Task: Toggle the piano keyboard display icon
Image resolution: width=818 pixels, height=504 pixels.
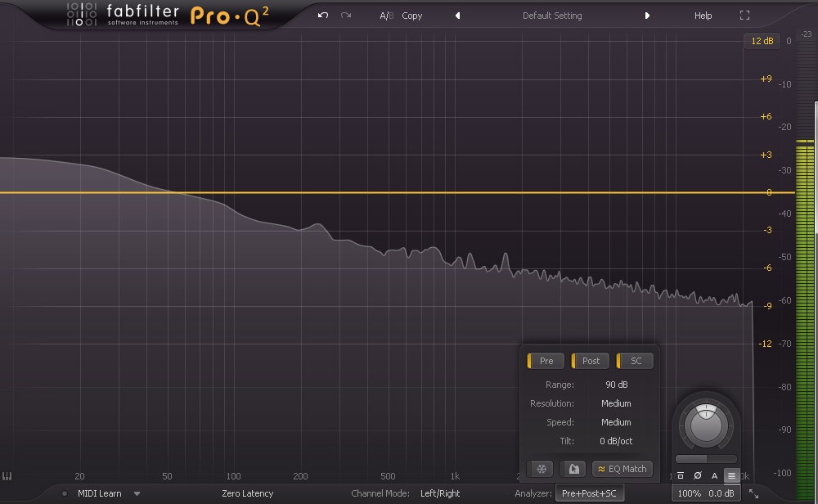Action: click(x=7, y=476)
